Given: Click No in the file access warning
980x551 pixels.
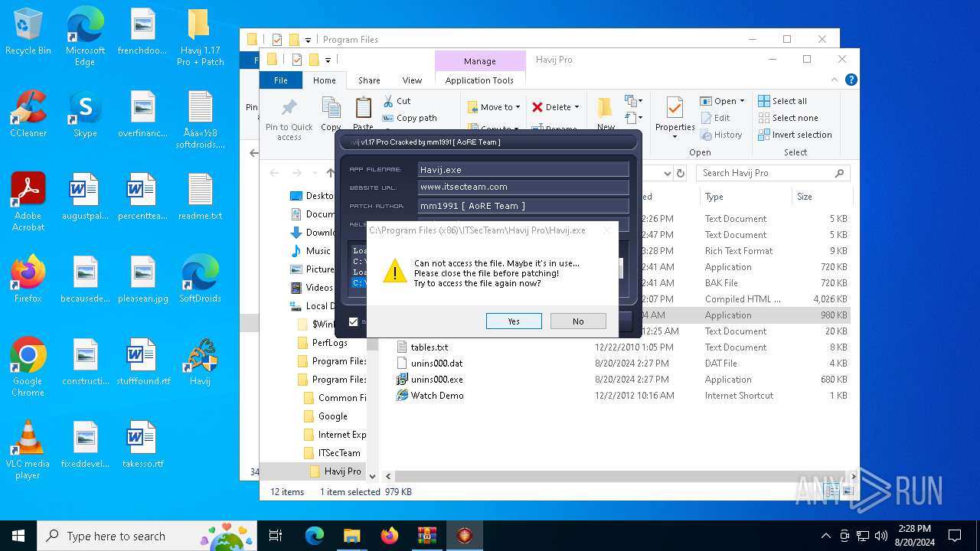Looking at the screenshot, I should 578,321.
